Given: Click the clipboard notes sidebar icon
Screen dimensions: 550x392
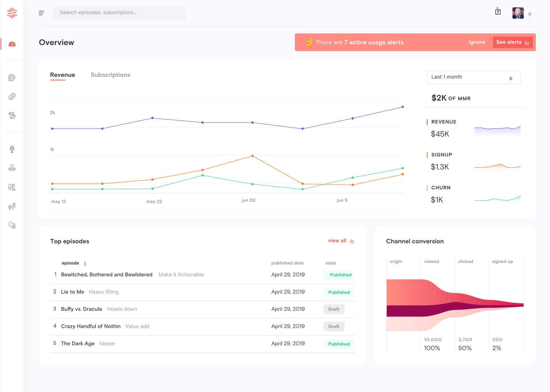Looking at the screenshot, I should click(x=12, y=78).
